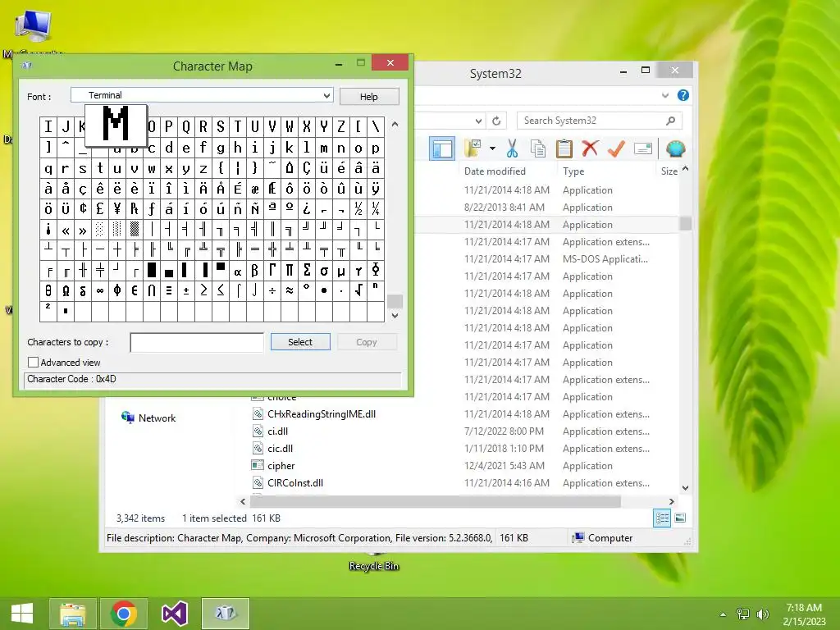The image size is (840, 630).
Task: Open File Explorer from the taskbar
Action: [73, 614]
